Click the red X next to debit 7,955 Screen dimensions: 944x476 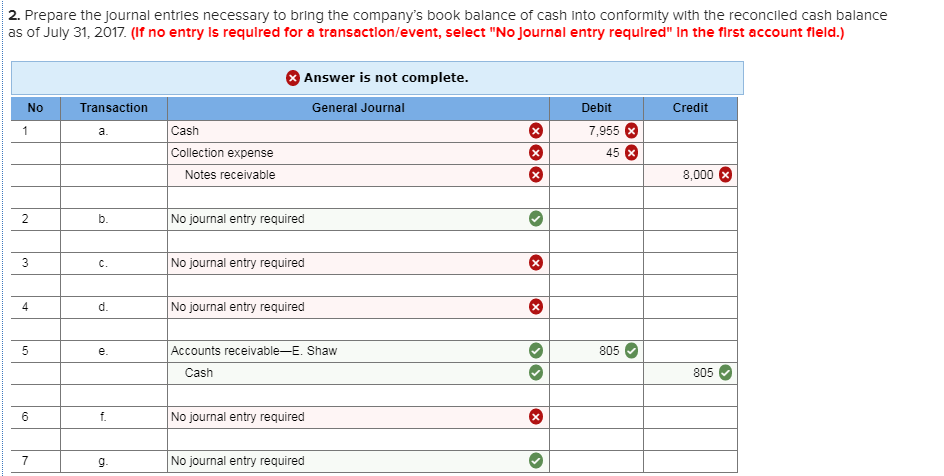(631, 131)
